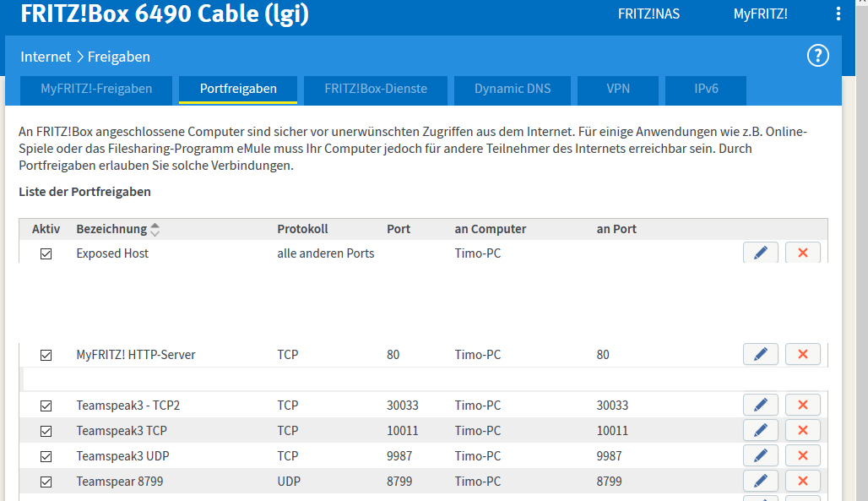Open the Dynamic DNS tab

pyautogui.click(x=513, y=89)
